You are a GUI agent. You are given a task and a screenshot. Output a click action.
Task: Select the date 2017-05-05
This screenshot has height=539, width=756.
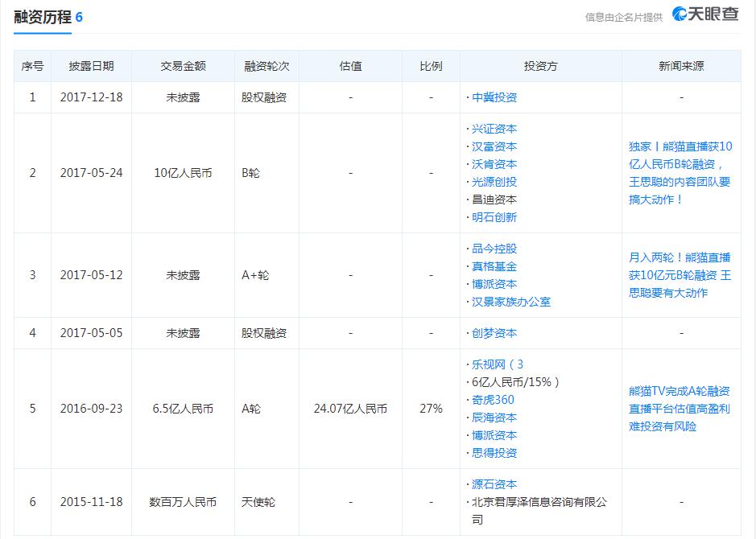pos(91,333)
